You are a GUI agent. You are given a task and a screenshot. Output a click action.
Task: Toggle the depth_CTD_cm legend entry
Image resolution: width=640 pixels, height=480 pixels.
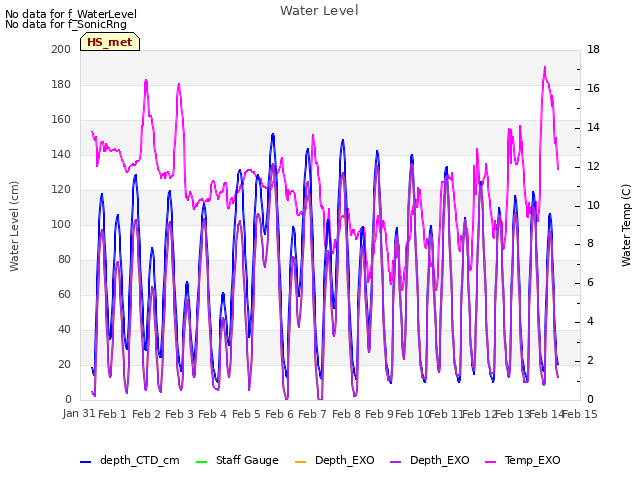coord(129,460)
